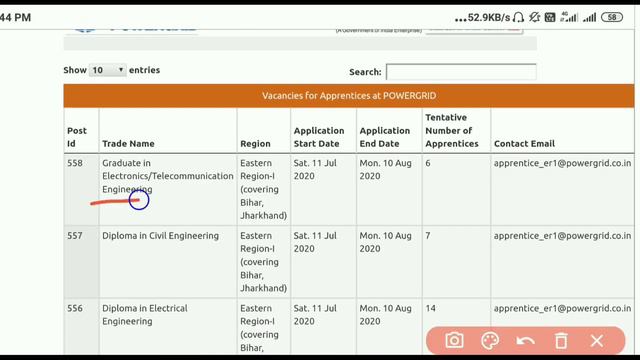Viewport: 640px width, 360px height.
Task: Click the email in row 557
Action: click(x=562, y=236)
